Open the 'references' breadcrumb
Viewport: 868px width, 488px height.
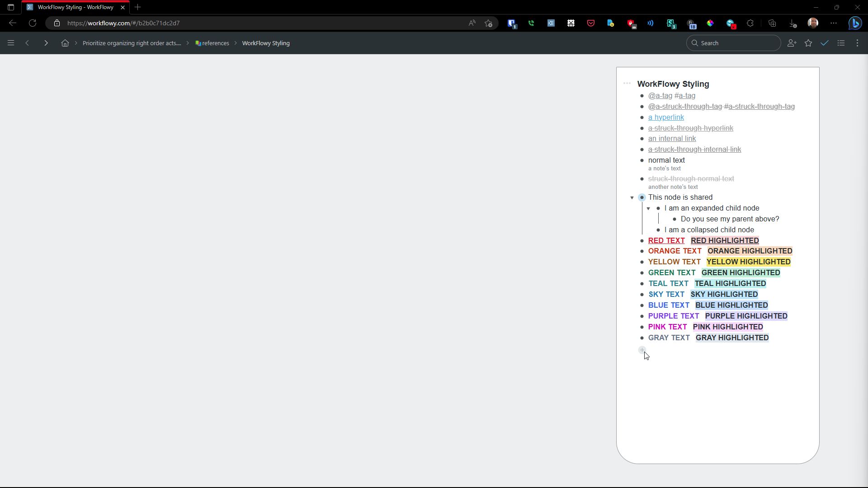(x=212, y=43)
